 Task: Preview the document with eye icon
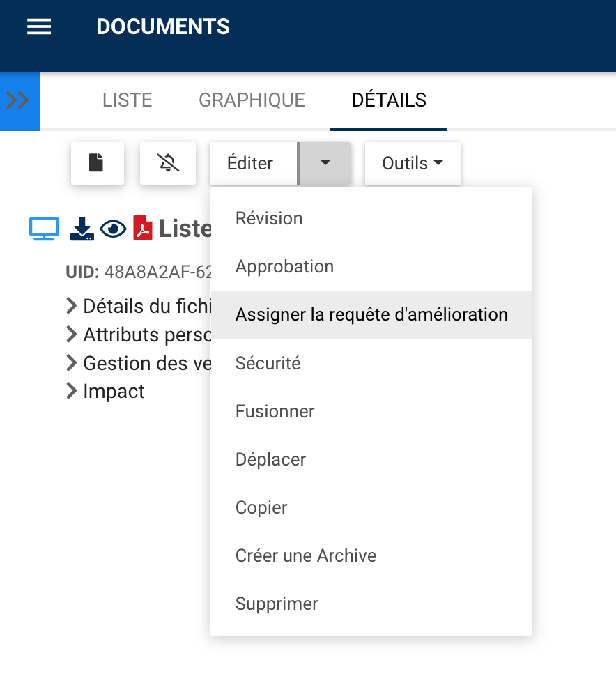click(x=113, y=229)
